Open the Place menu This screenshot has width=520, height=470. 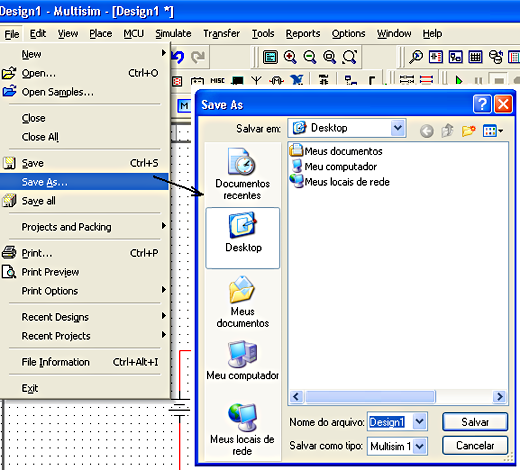[101, 34]
